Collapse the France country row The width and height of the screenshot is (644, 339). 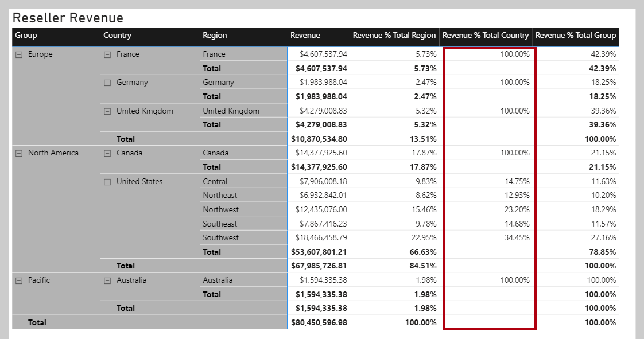pos(107,54)
